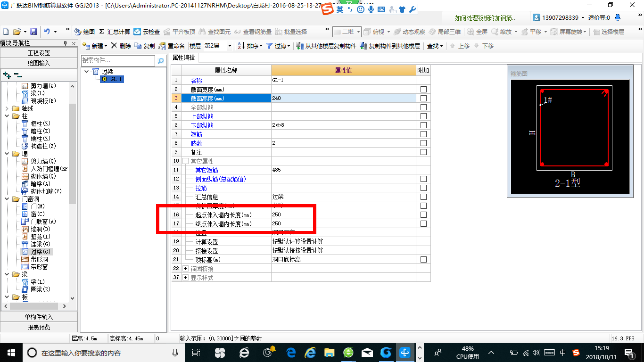The height and width of the screenshot is (362, 644).
Task: Expand the 轴线 folder in navigation tree
Action: coord(7,108)
